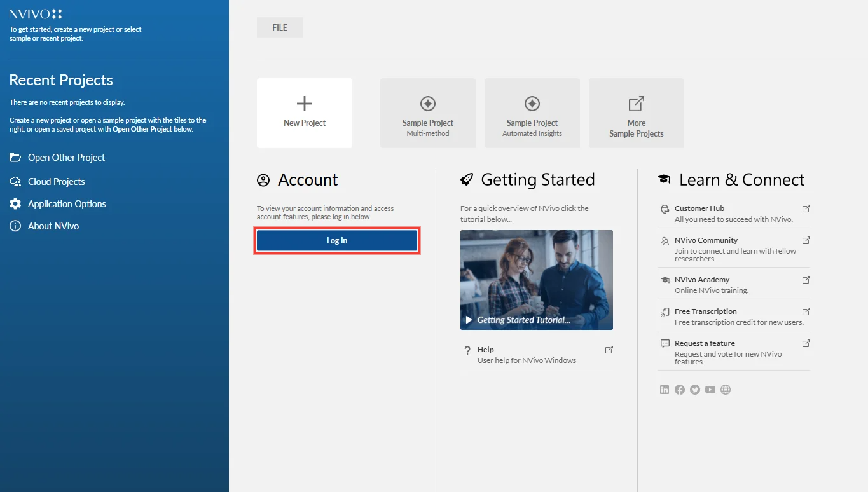Open Sample Project Multi-method tile

(x=428, y=113)
